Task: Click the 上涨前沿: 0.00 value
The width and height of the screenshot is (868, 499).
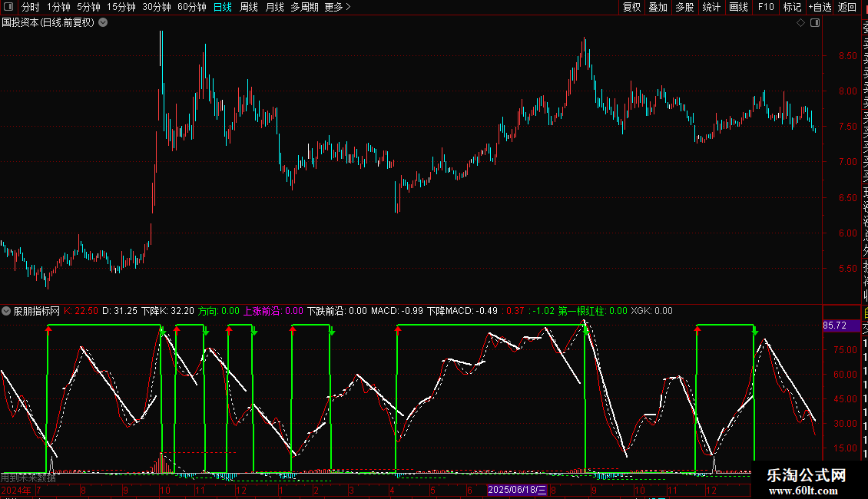Action: (273, 311)
